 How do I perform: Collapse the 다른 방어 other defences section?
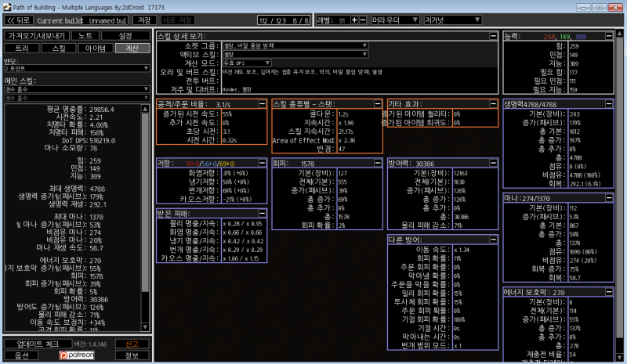(x=493, y=240)
